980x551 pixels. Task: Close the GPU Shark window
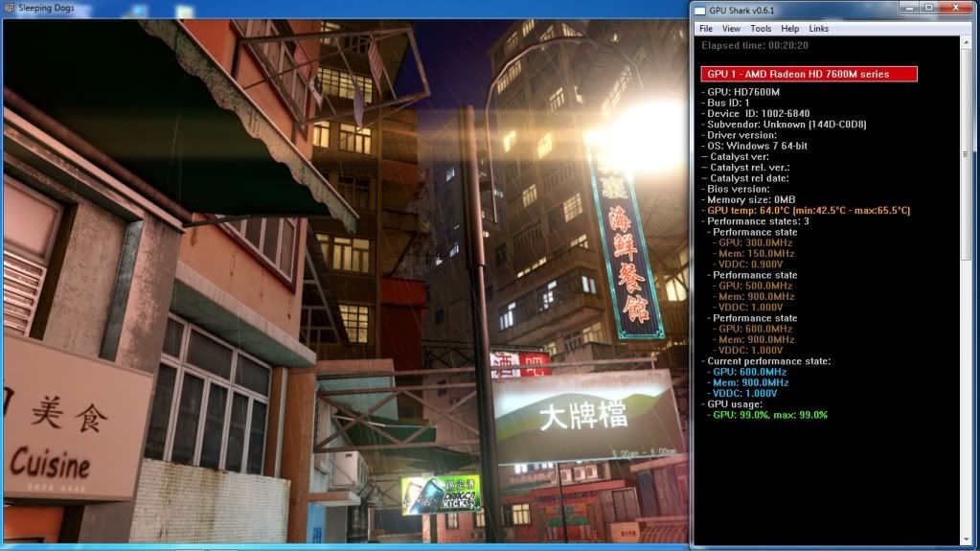coord(956,8)
